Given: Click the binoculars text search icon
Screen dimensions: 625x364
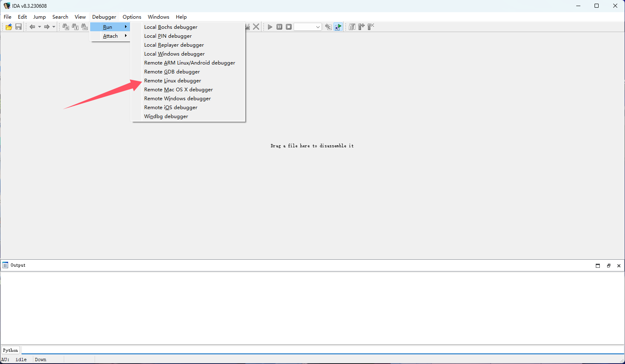Looking at the screenshot, I should 75,27.
